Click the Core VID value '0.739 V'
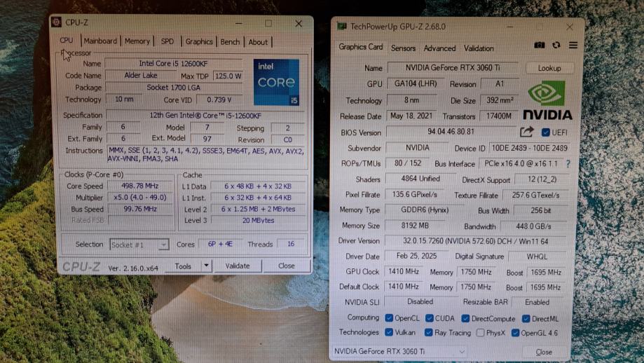 pos(219,100)
